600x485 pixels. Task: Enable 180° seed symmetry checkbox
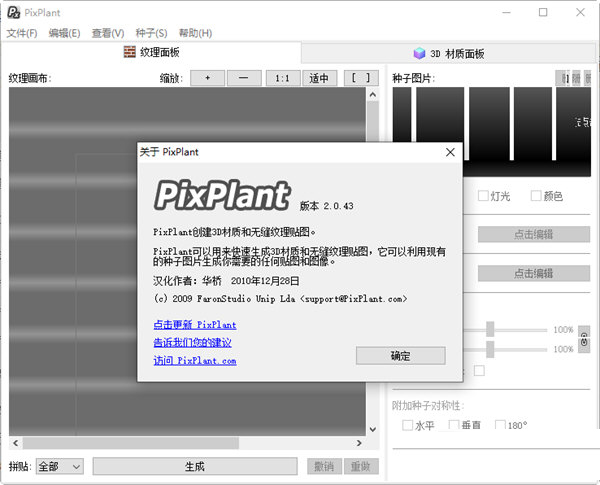tap(500, 425)
